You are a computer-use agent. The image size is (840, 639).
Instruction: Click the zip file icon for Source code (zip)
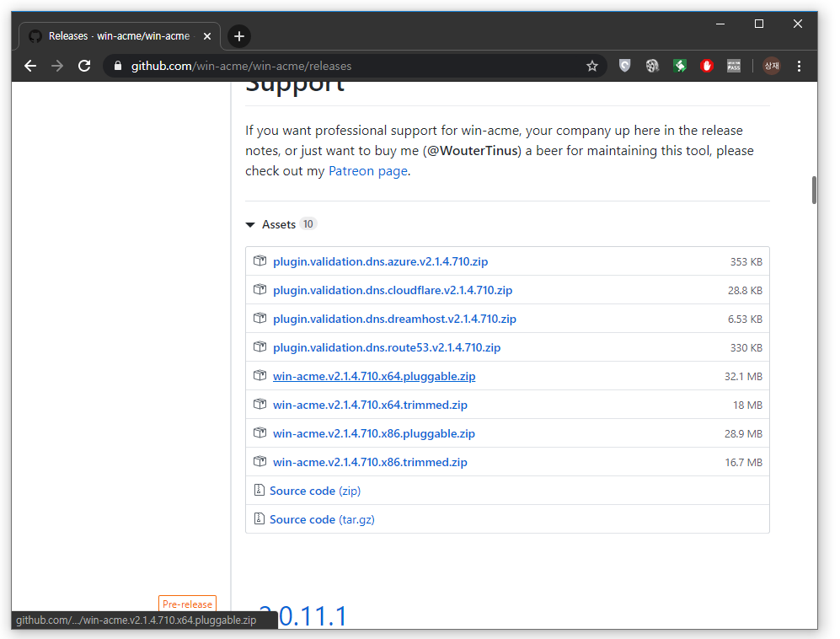point(259,490)
